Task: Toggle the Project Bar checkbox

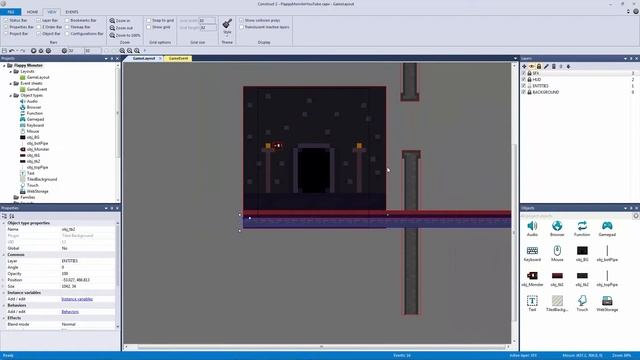Action: tap(6, 33)
